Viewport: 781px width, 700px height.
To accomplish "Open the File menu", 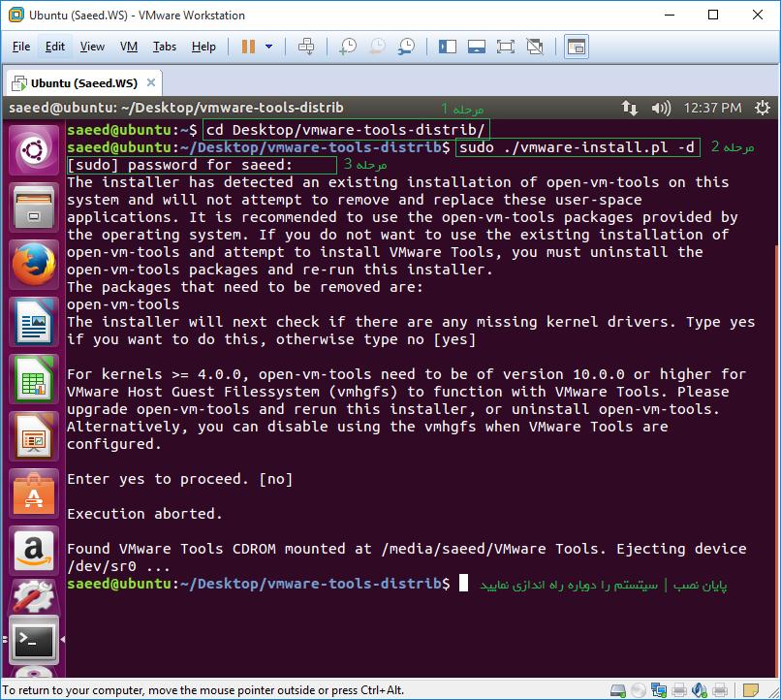I will click(21, 47).
